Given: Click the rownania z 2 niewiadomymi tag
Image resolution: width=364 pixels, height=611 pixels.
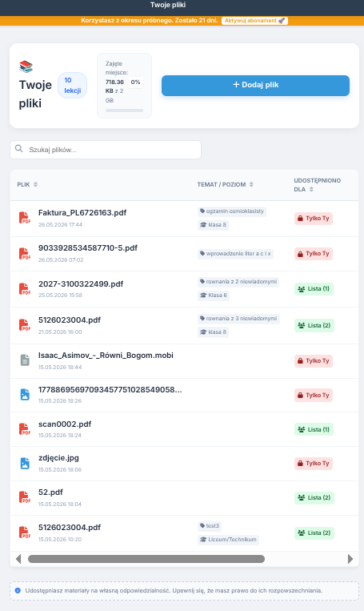Looking at the screenshot, I should point(238,282).
